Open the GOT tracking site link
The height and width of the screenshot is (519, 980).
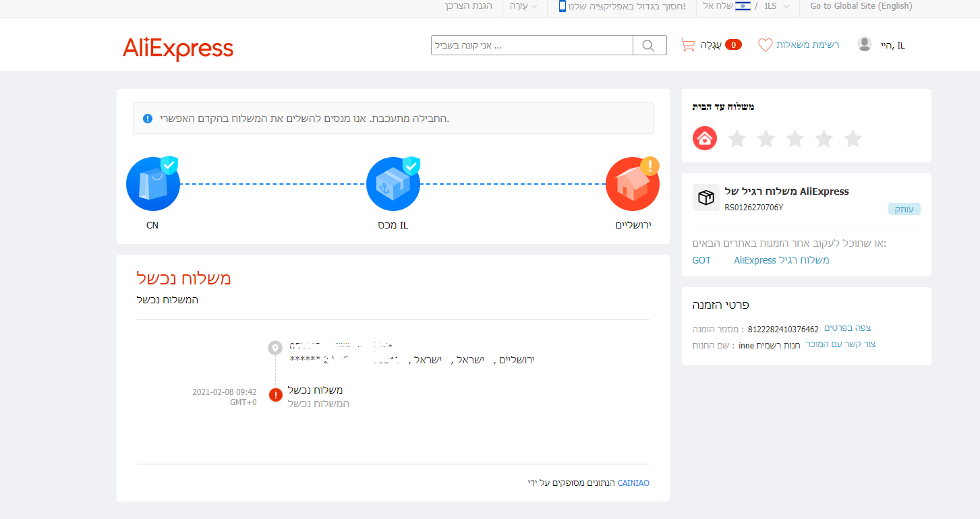701,260
